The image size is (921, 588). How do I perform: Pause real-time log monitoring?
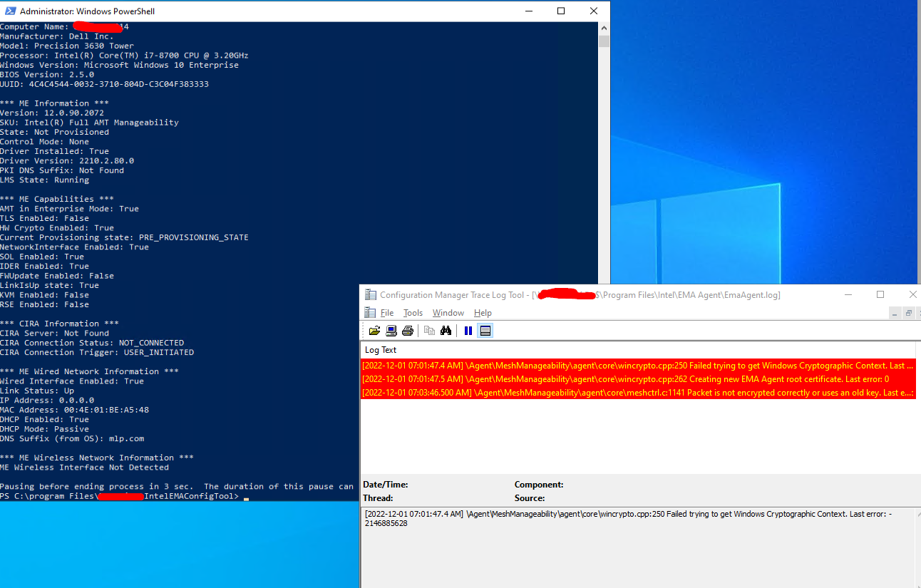(x=468, y=330)
